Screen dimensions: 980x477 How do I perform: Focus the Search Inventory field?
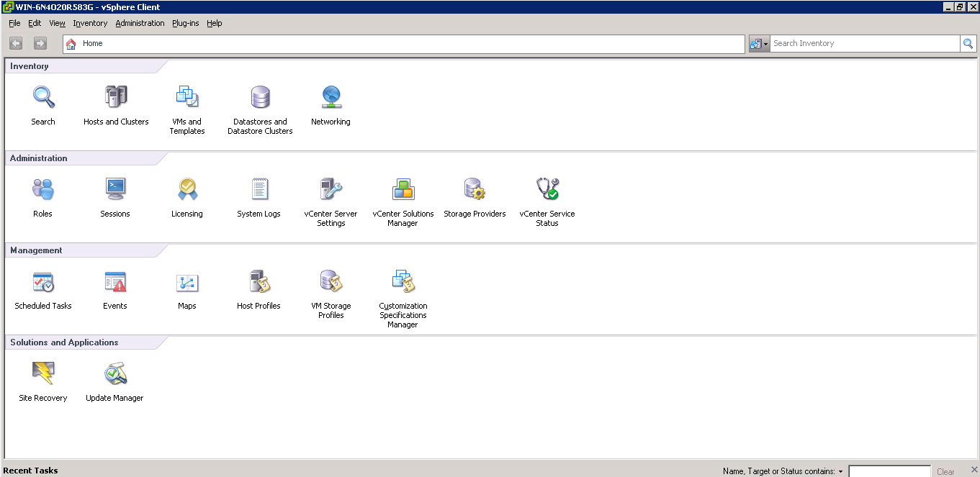[x=865, y=44]
